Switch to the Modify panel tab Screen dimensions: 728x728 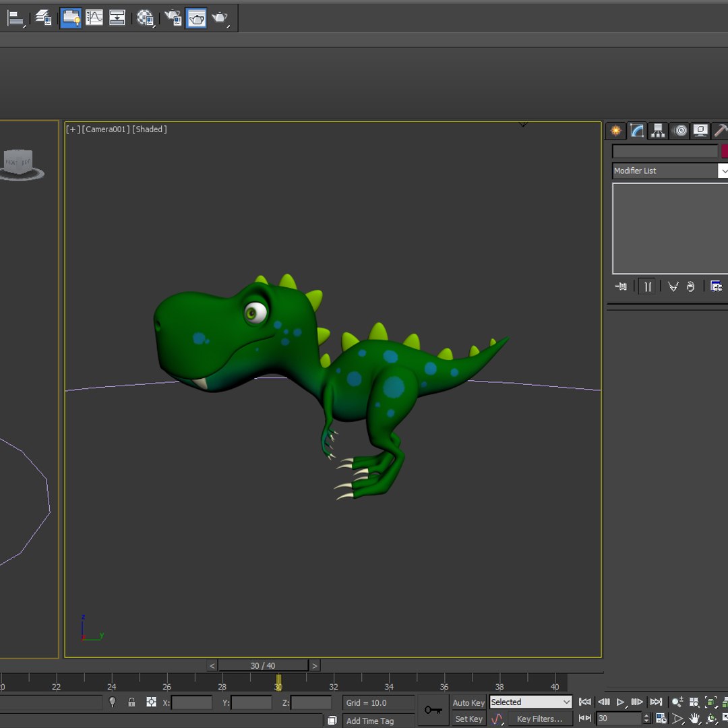(x=637, y=131)
